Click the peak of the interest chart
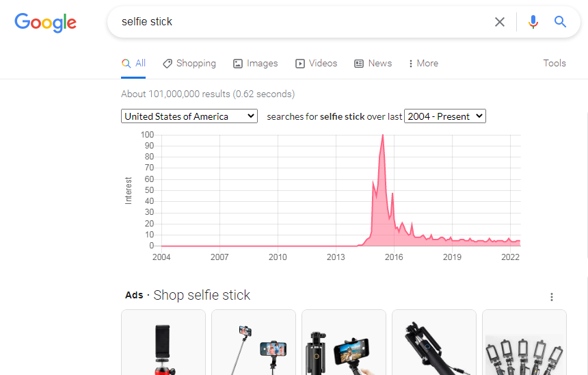Screen dimensions: 588x375 (x=382, y=135)
